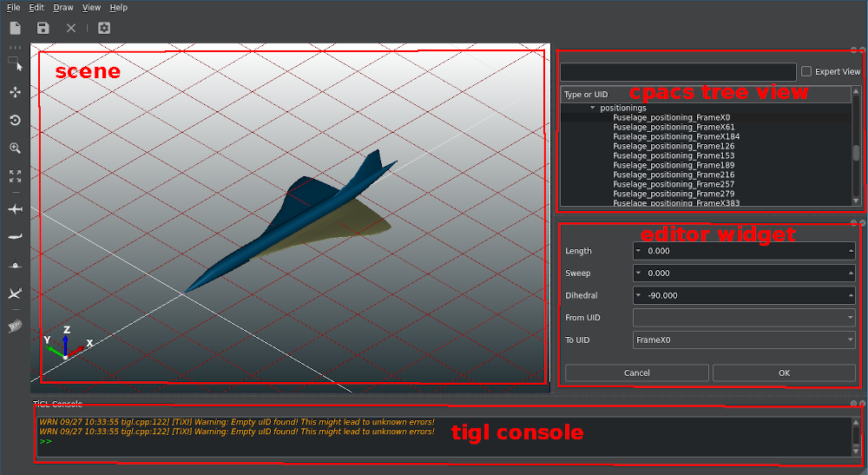Click the tree view vertical scrollbar handle
Image resolution: width=868 pixels, height=475 pixels.
857,153
